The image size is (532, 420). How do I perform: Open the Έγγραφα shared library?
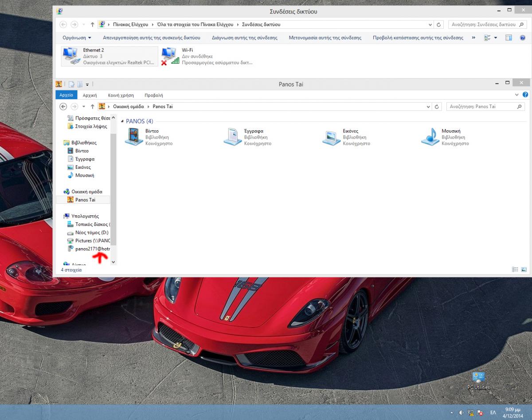click(x=247, y=137)
